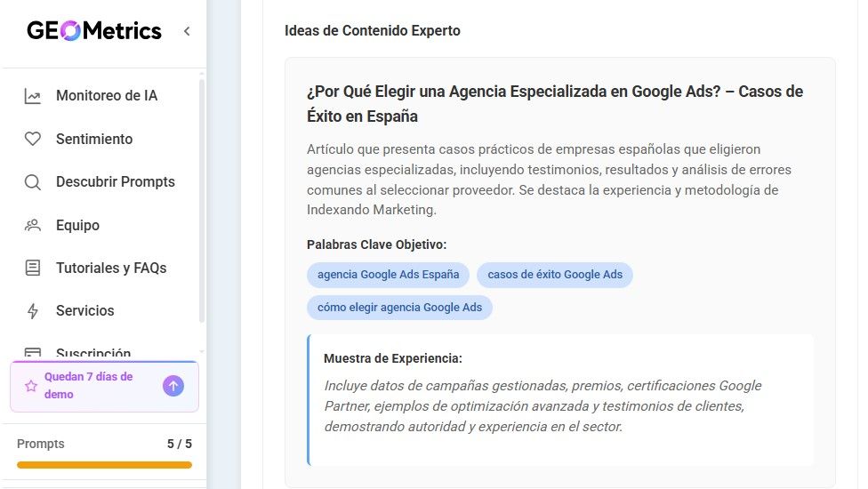Select the casos de éxito Google Ads tag
Image resolution: width=868 pixels, height=489 pixels.
tap(555, 275)
